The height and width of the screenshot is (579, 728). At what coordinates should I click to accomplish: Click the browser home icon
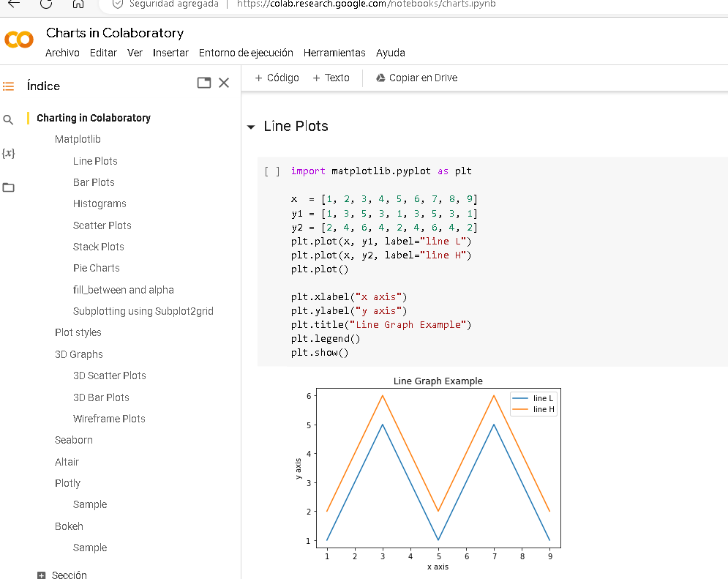point(79,4)
